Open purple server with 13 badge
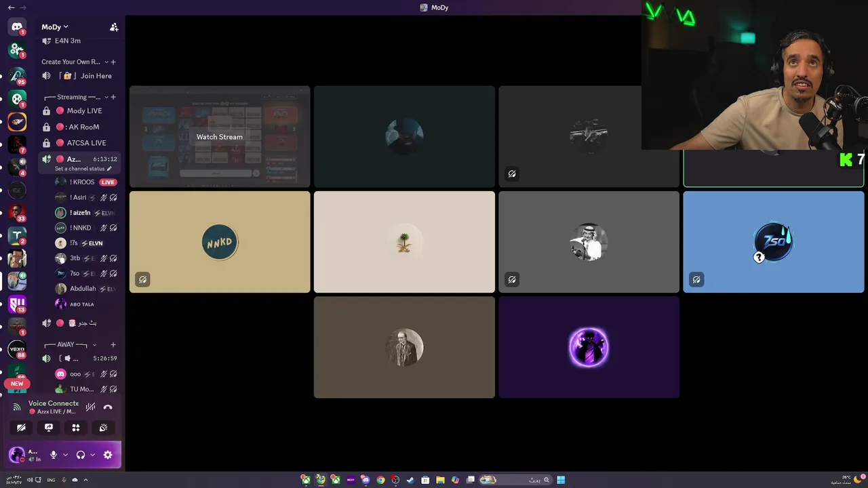 click(x=17, y=304)
